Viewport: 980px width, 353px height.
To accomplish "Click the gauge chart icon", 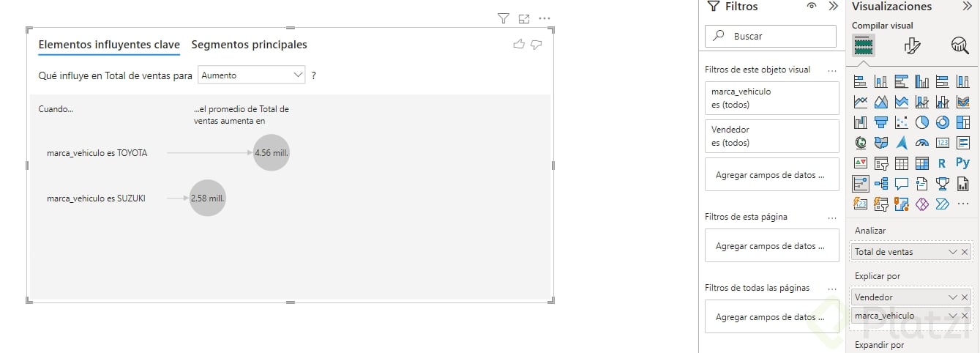I will [922, 143].
